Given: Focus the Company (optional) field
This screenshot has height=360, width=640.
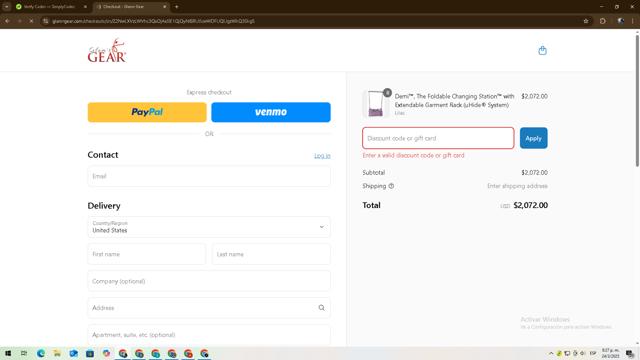Looking at the screenshot, I should [209, 281].
